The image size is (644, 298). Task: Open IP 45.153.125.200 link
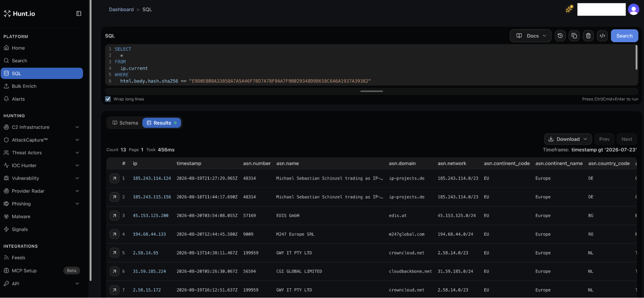(151, 216)
